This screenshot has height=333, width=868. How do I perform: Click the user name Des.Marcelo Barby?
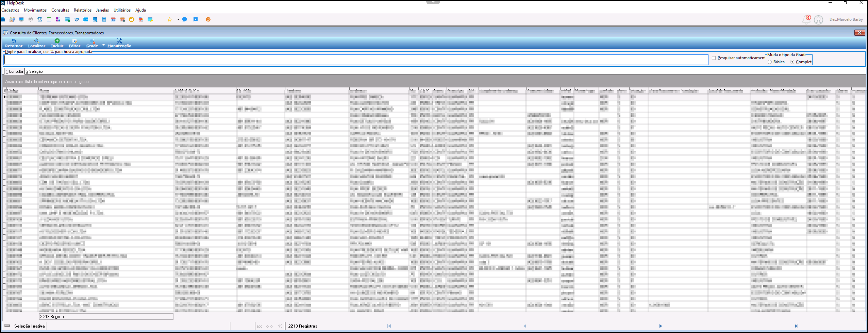coord(846,19)
